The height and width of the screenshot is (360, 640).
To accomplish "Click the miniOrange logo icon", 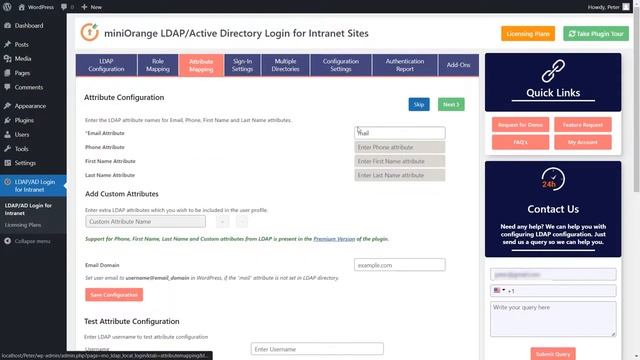I will 90,33.
